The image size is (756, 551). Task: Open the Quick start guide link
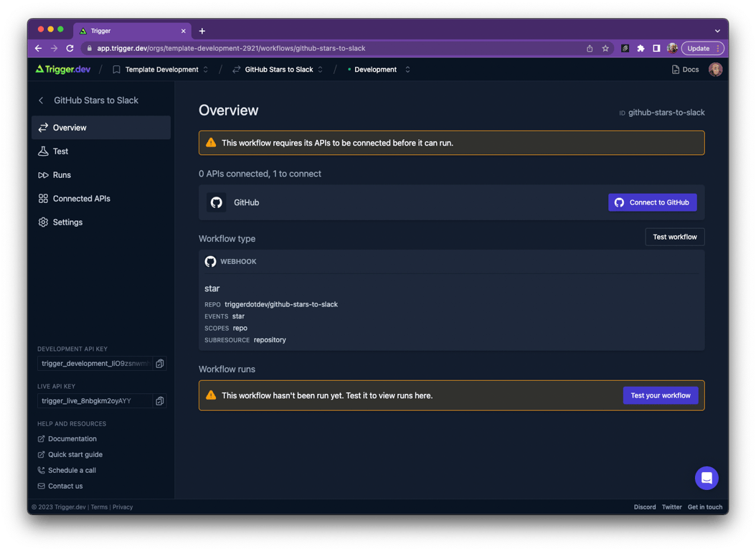70,455
